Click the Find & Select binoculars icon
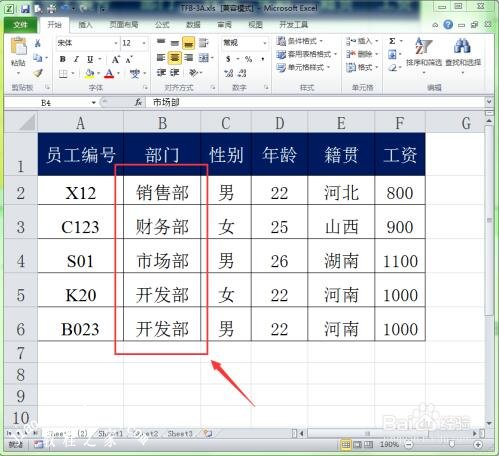The height and width of the screenshot is (456, 499). [462, 46]
